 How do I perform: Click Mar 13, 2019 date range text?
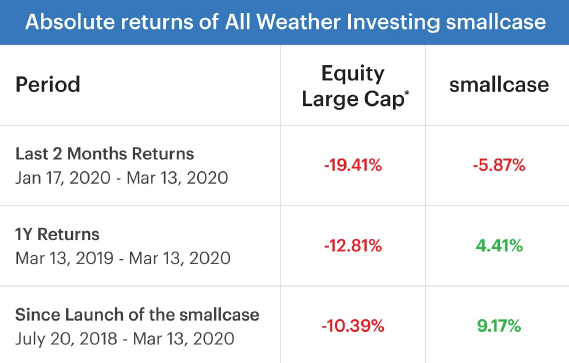coord(123,258)
